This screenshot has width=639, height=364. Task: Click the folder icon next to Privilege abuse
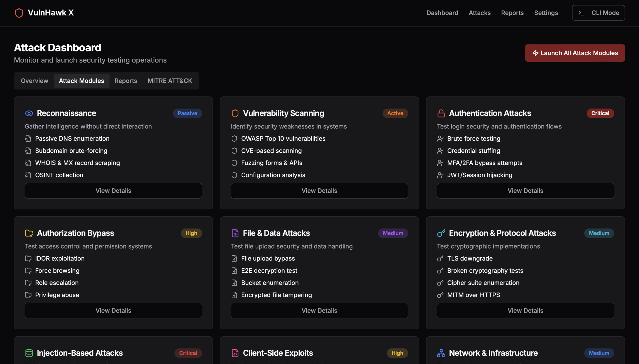click(x=28, y=295)
